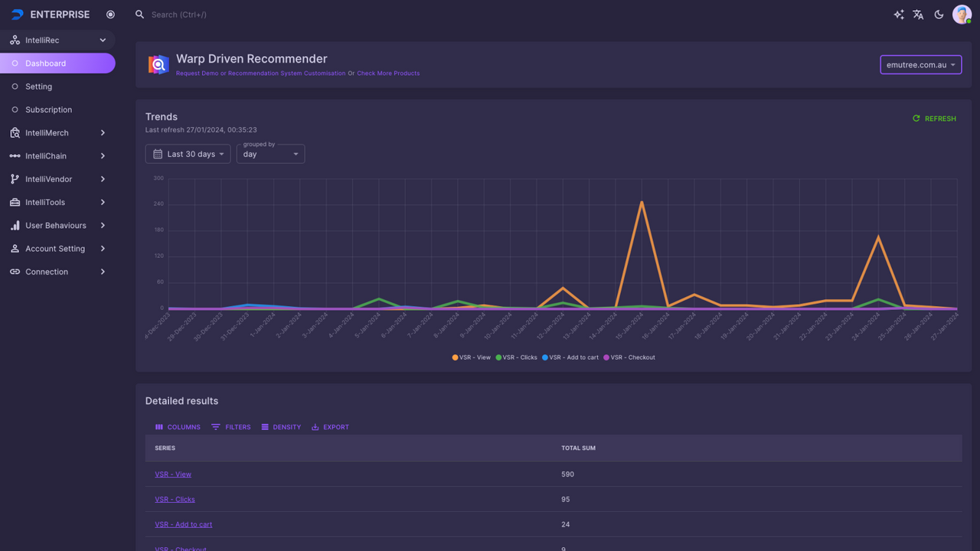The height and width of the screenshot is (551, 980).
Task: Open the VSR - View series link
Action: point(173,474)
